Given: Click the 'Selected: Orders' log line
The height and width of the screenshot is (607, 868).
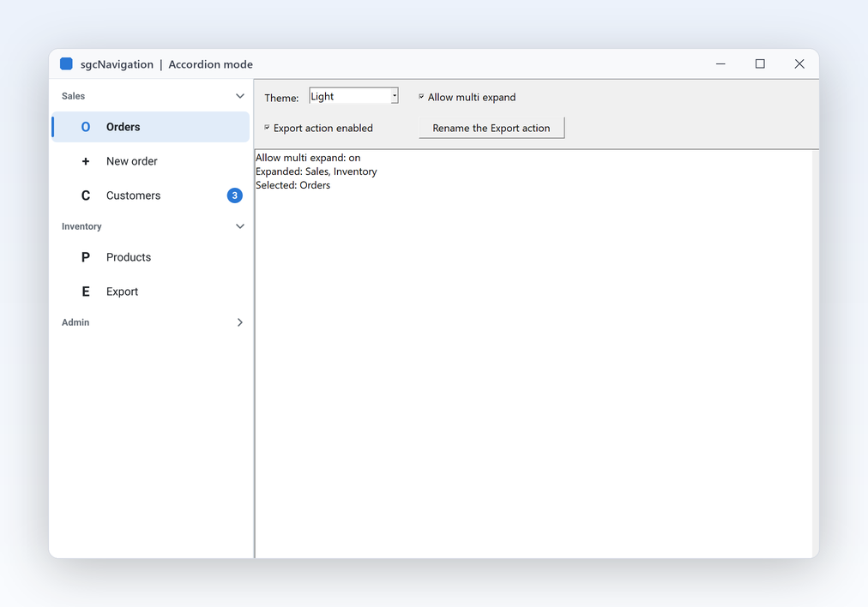Looking at the screenshot, I should (292, 185).
